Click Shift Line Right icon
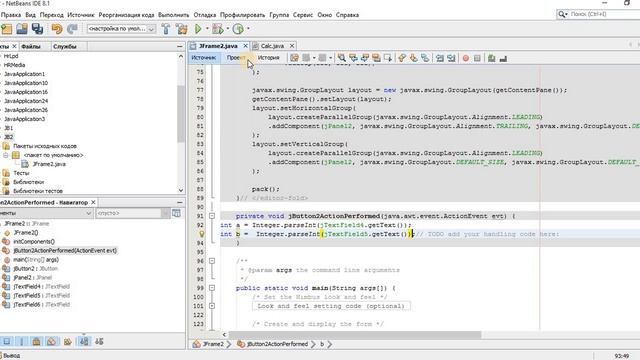This screenshot has height=360, width=640. tap(451, 58)
